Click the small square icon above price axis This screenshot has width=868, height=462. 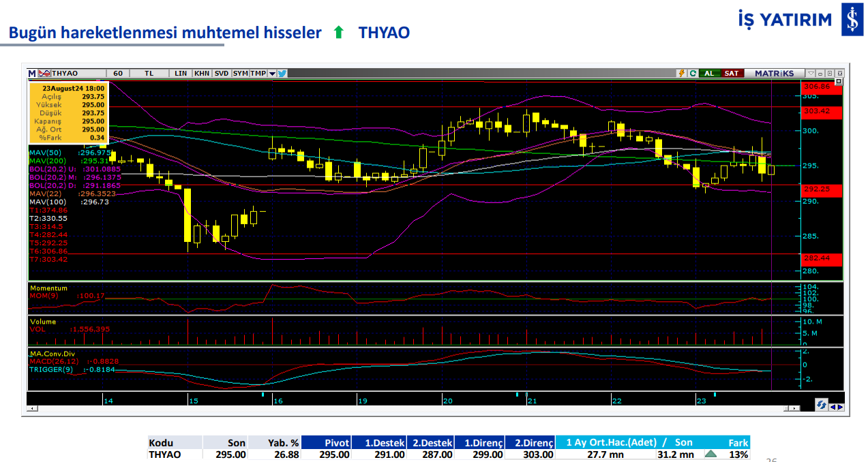pos(829,73)
